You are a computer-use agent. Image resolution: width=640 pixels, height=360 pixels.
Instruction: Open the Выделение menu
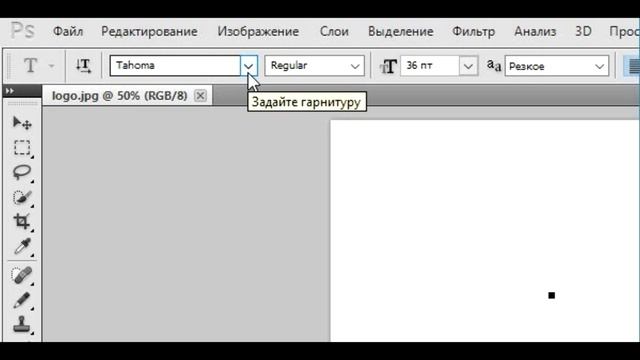point(400,31)
